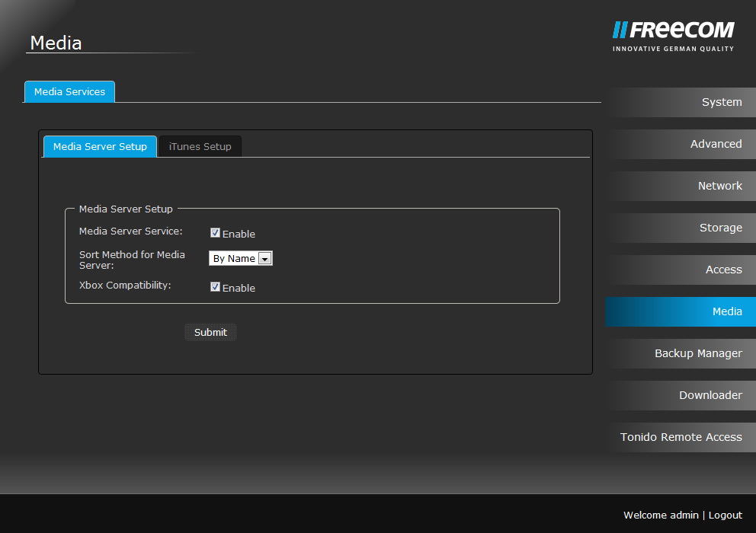Click the Media page heading

click(56, 43)
